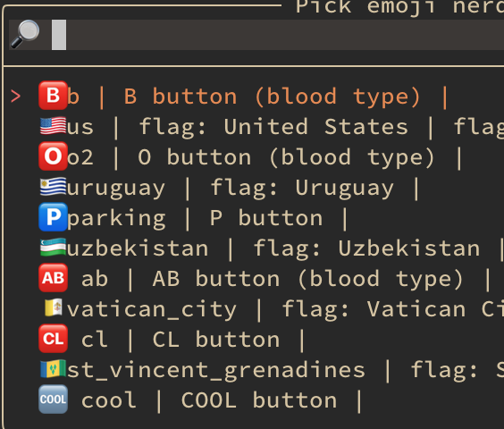Image resolution: width=504 pixels, height=429 pixels.
Task: Select the 'P button' description text
Action: [266, 219]
